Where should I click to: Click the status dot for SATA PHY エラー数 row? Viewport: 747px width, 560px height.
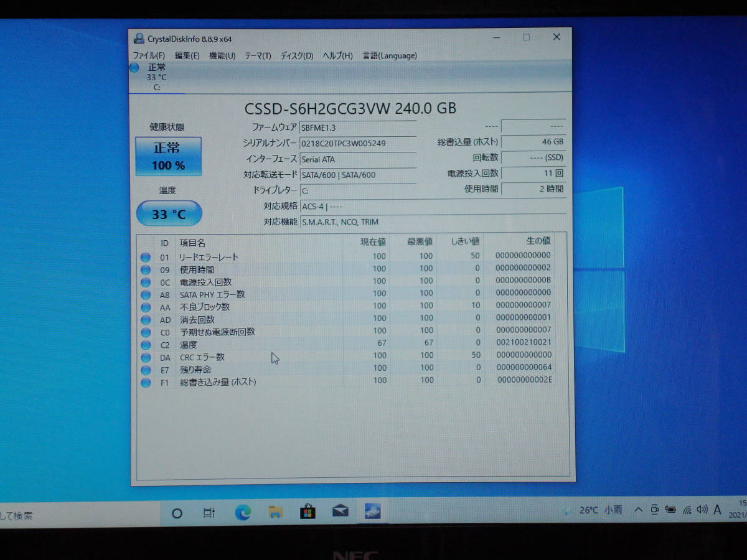[x=146, y=294]
